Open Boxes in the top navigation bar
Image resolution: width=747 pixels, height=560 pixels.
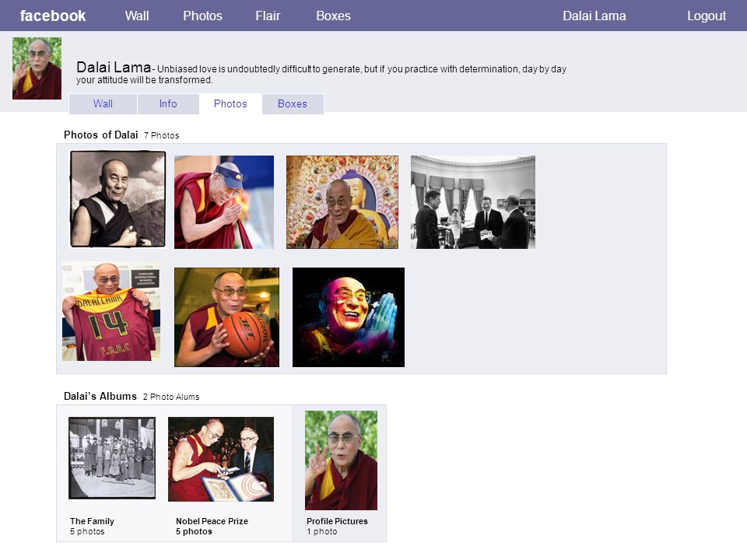tap(333, 16)
